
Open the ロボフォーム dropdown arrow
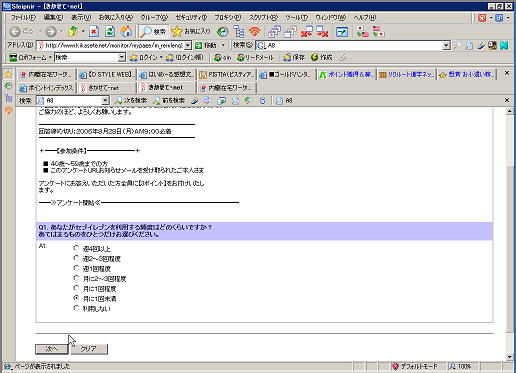click(50, 57)
